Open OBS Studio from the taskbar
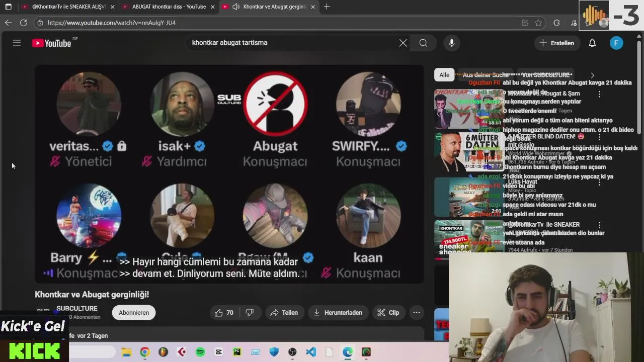Image resolution: width=644 pixels, height=362 pixels. (292, 352)
